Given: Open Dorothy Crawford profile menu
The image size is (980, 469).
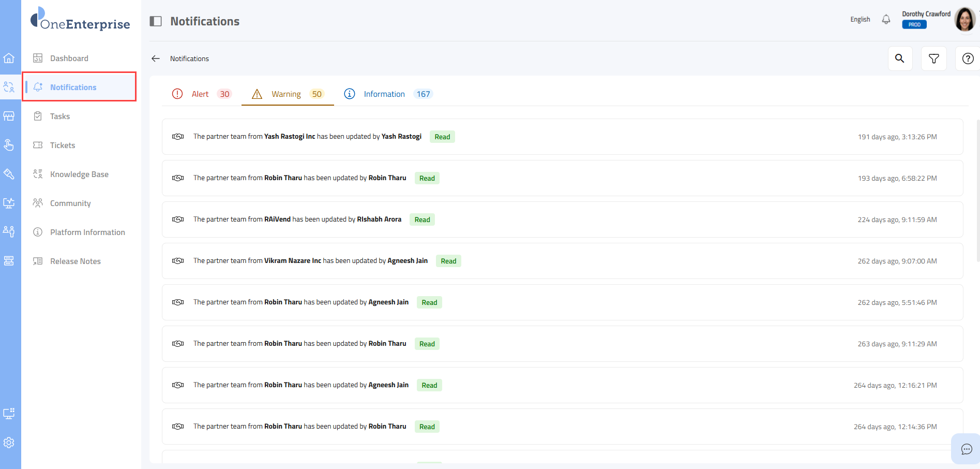Looking at the screenshot, I should tap(964, 20).
